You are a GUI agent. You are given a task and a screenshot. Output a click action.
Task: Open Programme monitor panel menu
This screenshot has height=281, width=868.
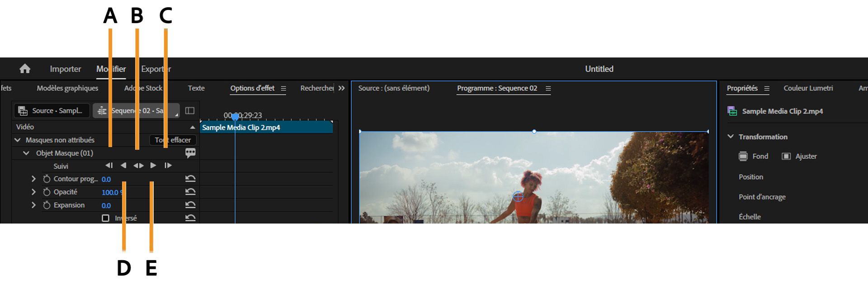pos(548,88)
